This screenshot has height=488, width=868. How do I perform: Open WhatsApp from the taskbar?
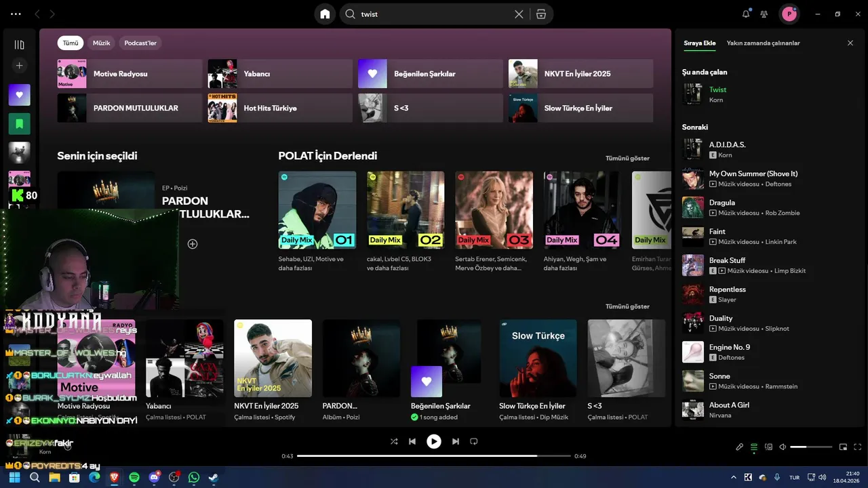[194, 477]
